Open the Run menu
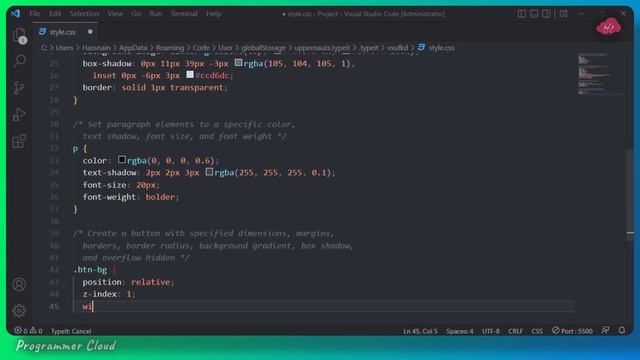This screenshot has width=640, height=360. (x=156, y=13)
